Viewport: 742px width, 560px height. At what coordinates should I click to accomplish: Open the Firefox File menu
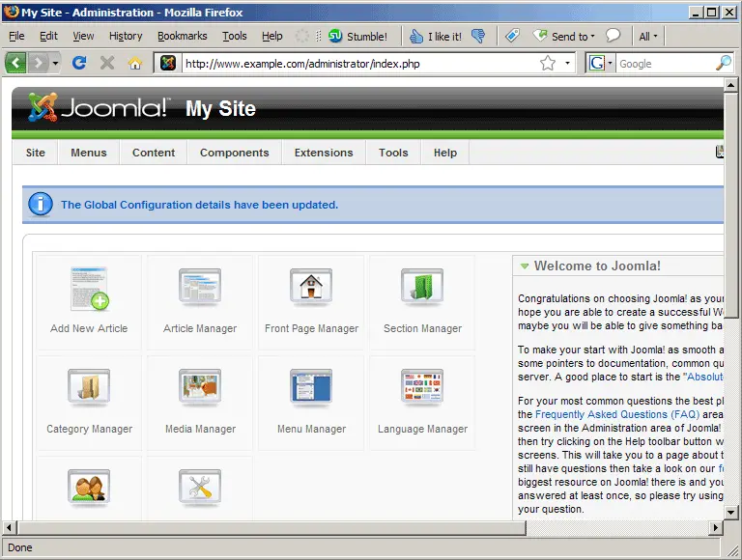[16, 36]
